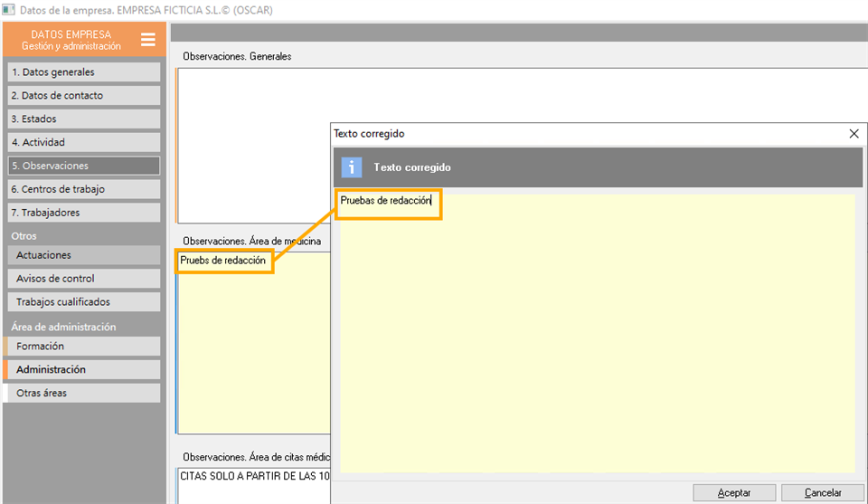Click the Aceptar button

734,492
